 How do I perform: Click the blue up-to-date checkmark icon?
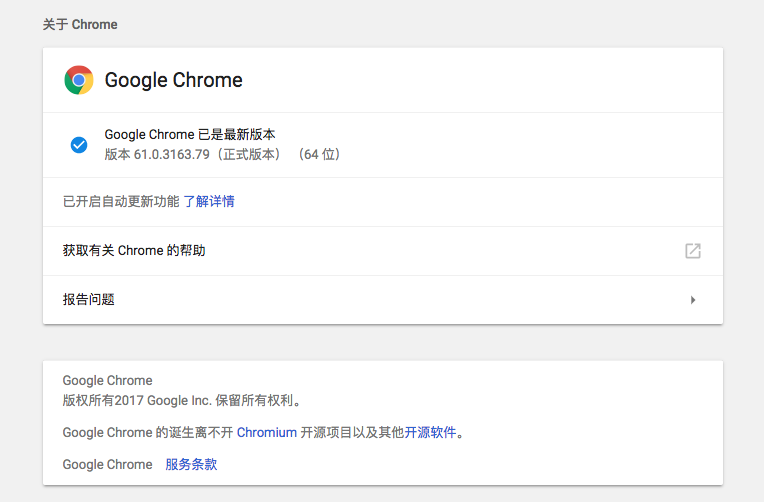[79, 145]
